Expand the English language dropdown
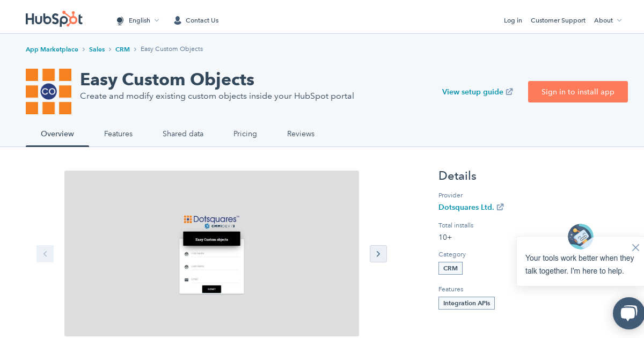The height and width of the screenshot is (338, 644). tap(157, 20)
